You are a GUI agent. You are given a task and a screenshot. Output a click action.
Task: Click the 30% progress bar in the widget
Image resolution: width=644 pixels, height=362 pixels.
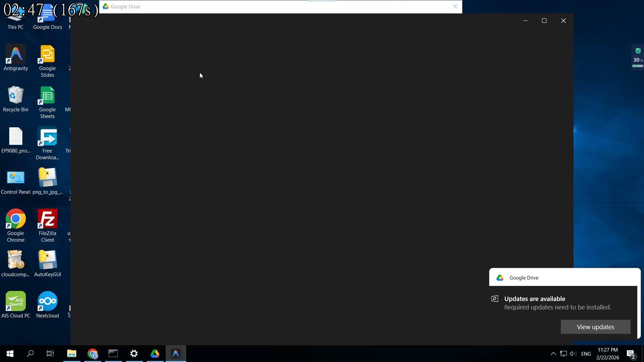point(637,66)
